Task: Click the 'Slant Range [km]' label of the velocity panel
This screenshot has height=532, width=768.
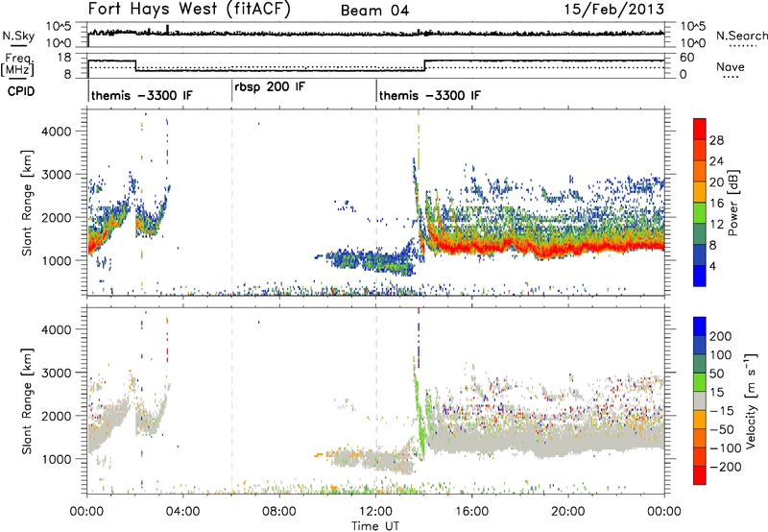Action: (x=27, y=400)
